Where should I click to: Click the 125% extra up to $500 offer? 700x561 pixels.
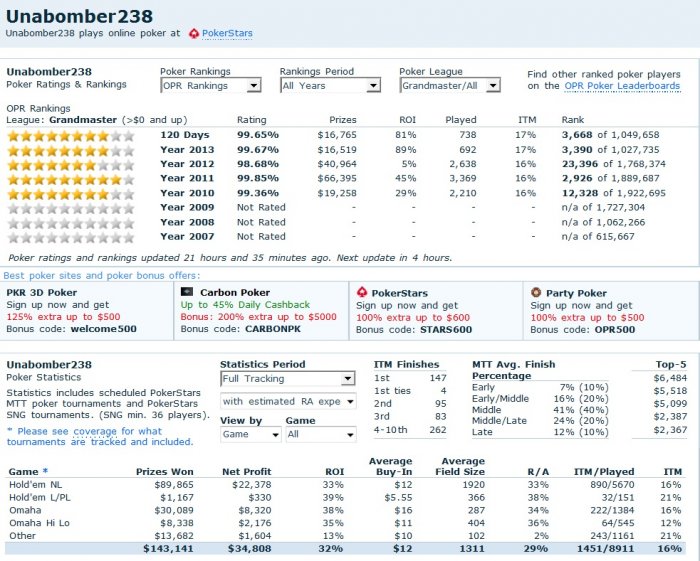point(63,317)
